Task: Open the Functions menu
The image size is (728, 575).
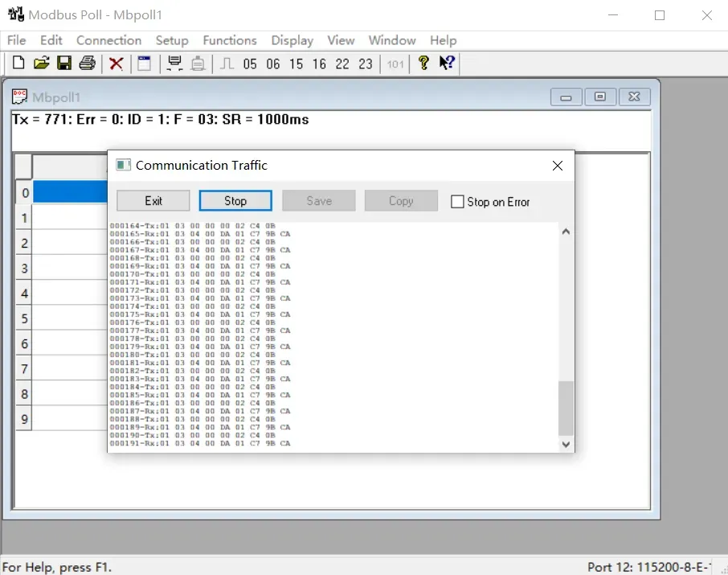Action: pyautogui.click(x=230, y=40)
